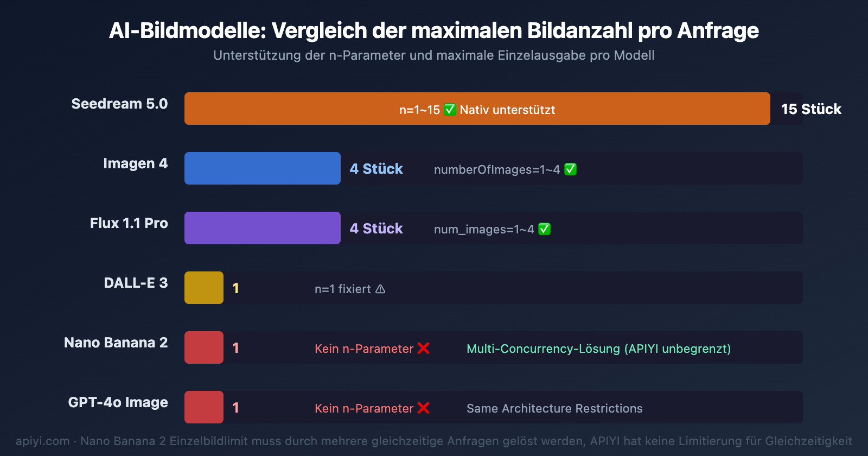The image size is (868, 456).
Task: Click the 15 Stück value label
Action: click(811, 109)
